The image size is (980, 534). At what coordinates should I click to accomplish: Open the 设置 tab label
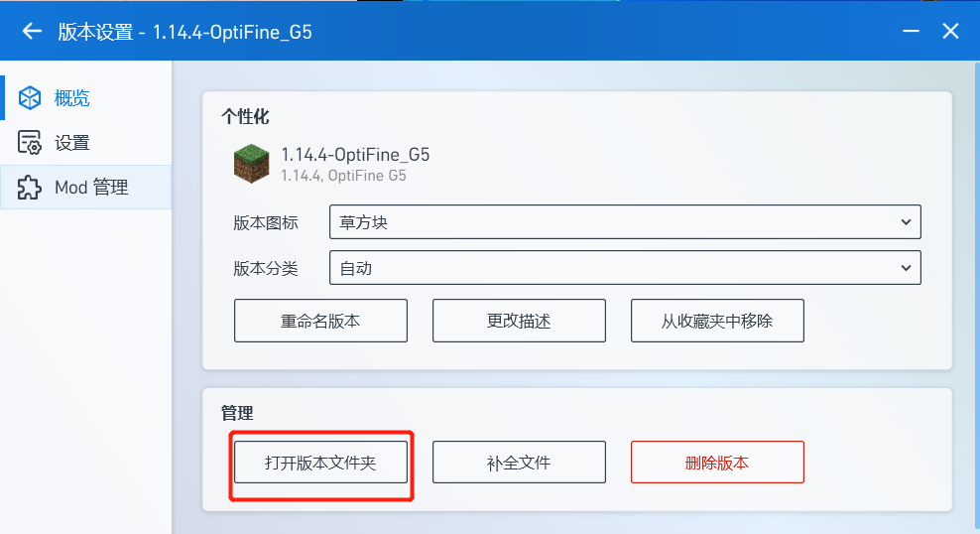[x=72, y=143]
